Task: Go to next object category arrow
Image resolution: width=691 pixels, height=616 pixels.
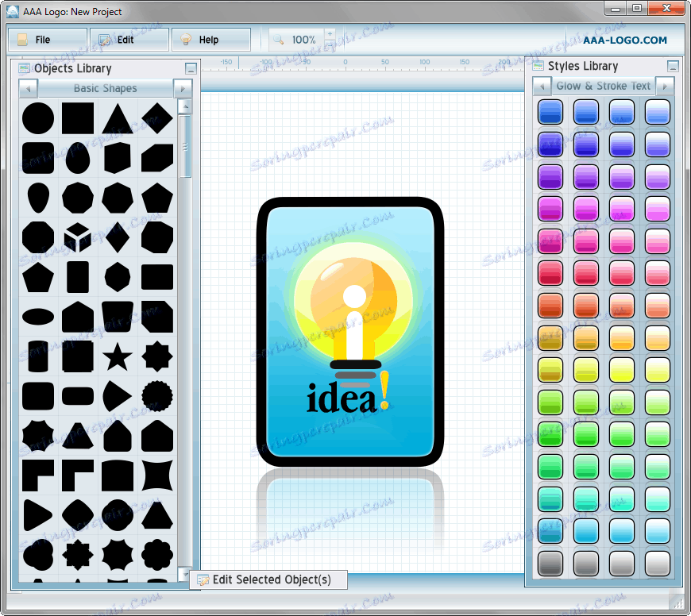Action: coord(183,88)
